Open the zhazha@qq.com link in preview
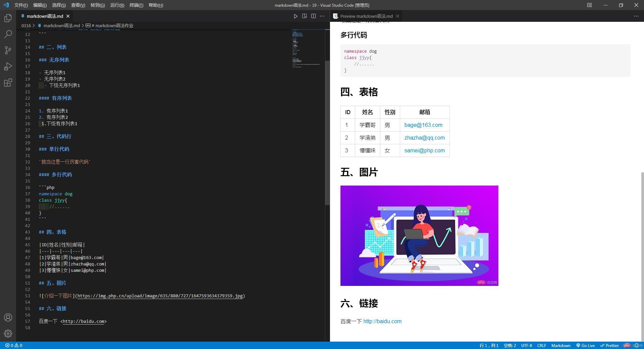 pos(424,138)
